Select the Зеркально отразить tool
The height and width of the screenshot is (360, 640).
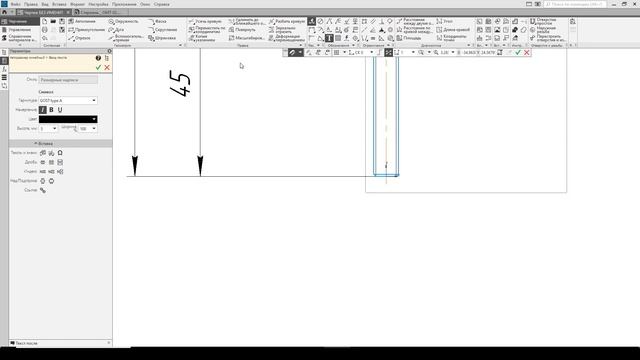click(282, 30)
